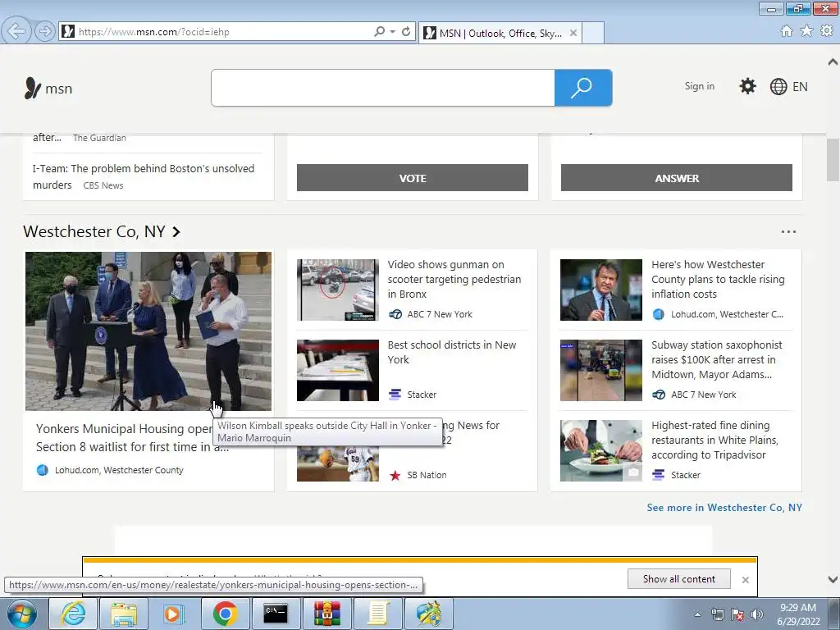Open Westchester section more options dots
The height and width of the screenshot is (630, 840).
point(788,232)
